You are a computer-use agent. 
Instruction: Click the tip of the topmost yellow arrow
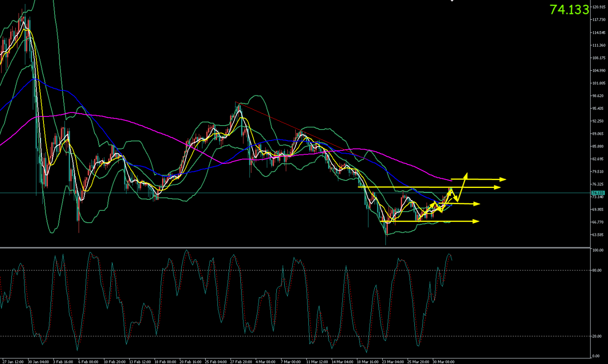point(505,179)
